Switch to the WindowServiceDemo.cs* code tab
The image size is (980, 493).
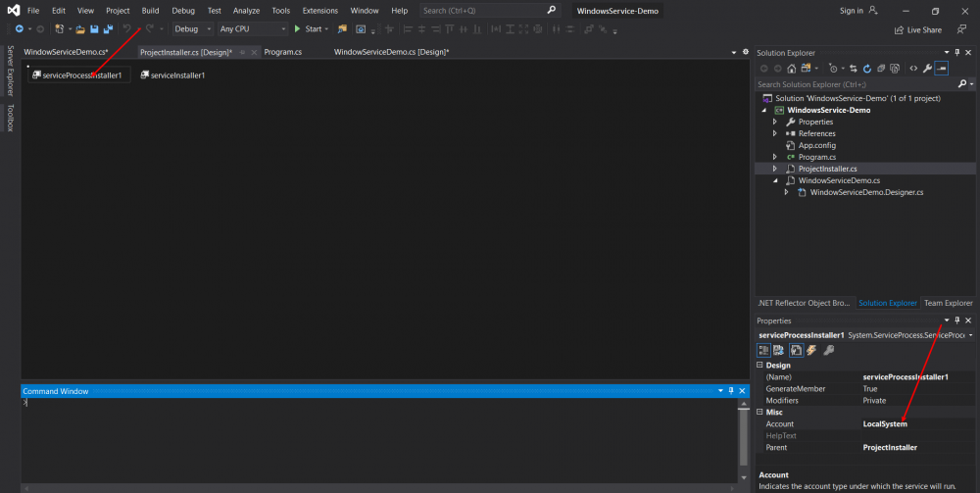click(67, 52)
